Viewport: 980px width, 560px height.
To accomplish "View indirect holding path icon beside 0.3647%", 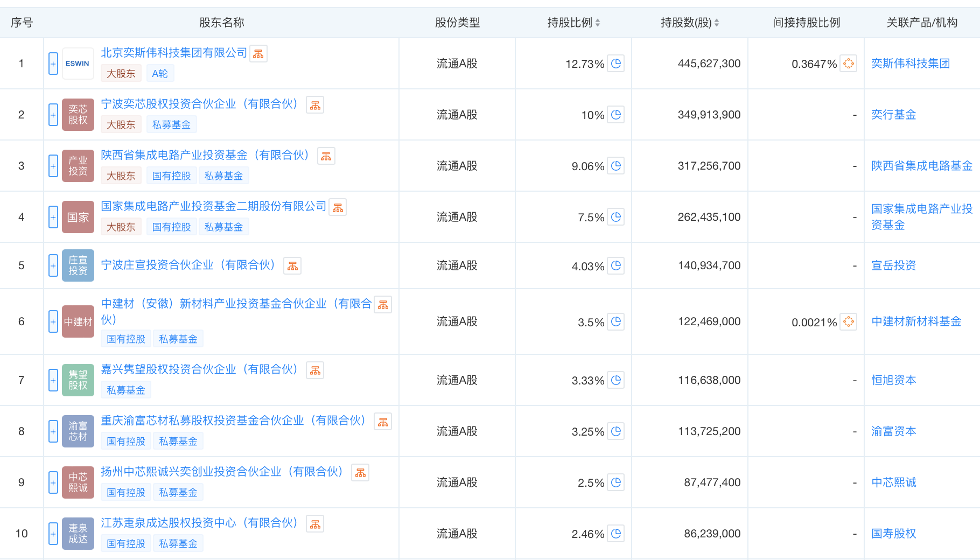I will 849,64.
